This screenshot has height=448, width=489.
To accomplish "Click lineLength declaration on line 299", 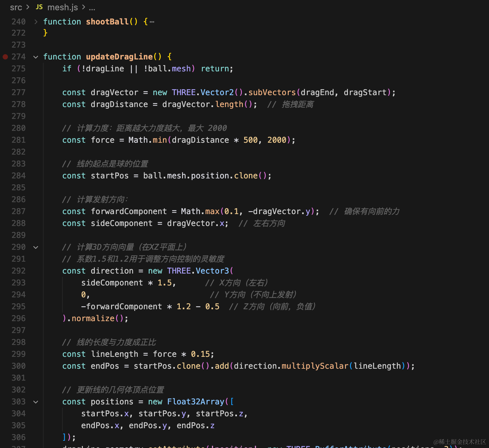I will [114, 354].
